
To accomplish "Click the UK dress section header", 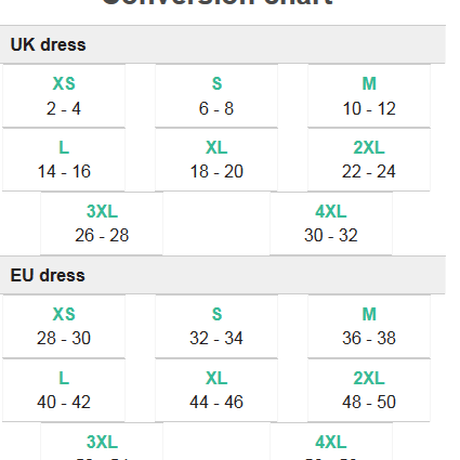I will [x=223, y=44].
